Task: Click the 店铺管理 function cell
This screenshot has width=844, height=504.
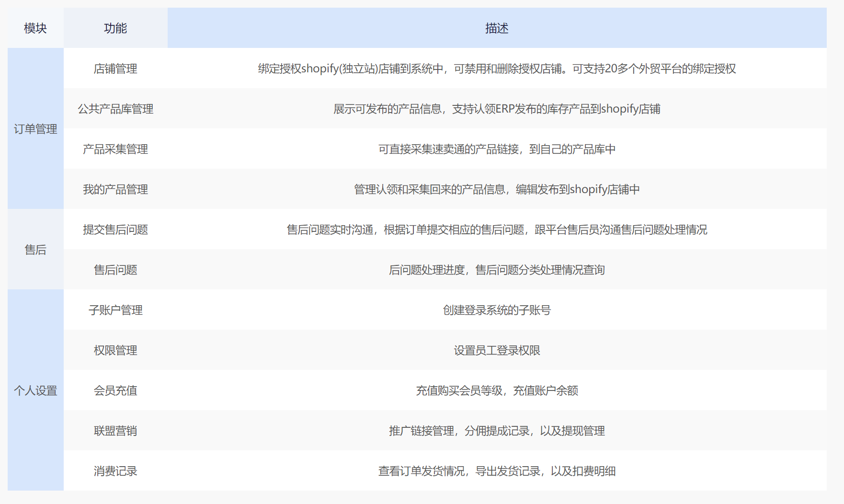Action: pos(115,69)
